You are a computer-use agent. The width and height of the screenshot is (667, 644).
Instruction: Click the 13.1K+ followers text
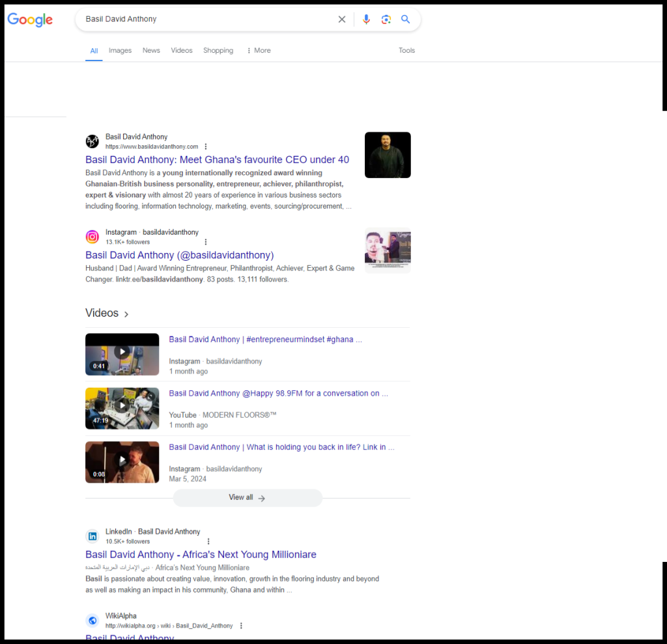click(128, 242)
